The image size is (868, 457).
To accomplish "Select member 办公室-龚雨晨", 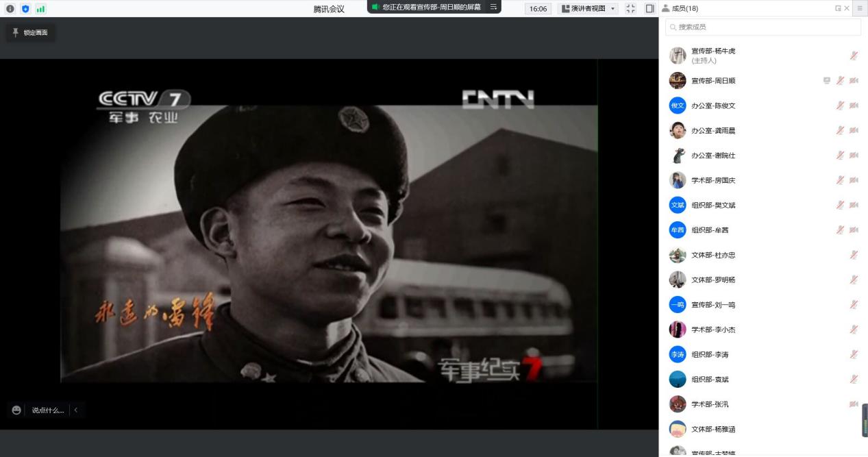I will (763, 130).
